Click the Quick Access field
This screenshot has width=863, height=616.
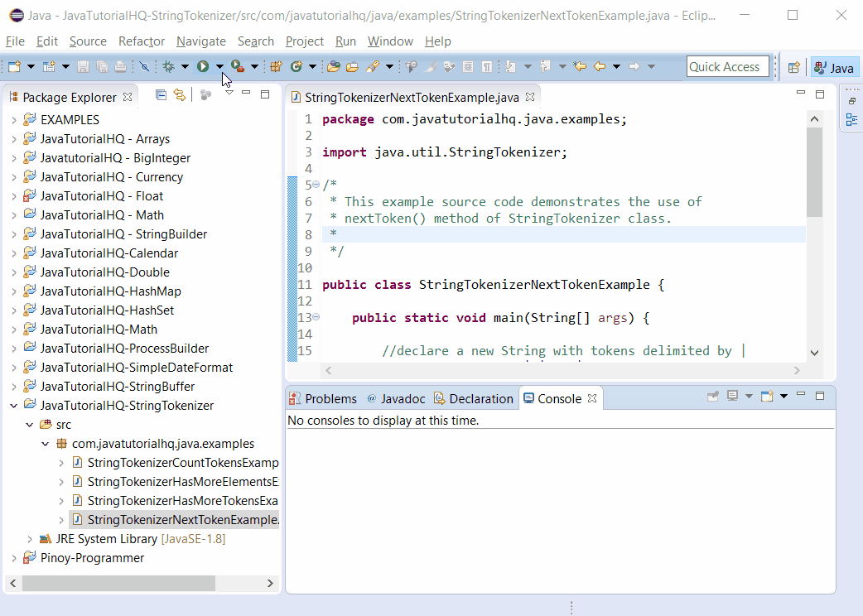[x=727, y=66]
